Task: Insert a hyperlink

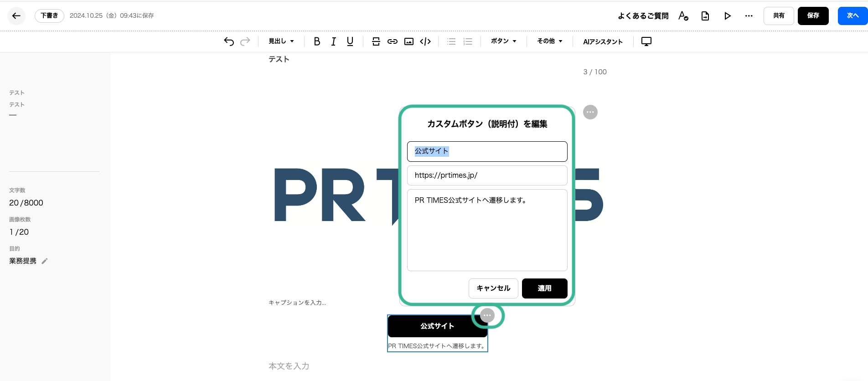Action: coord(392,41)
